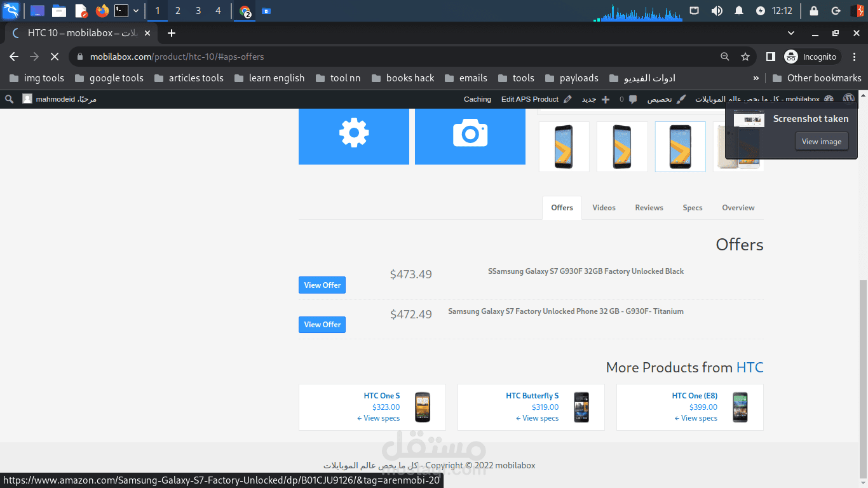This screenshot has width=868, height=488.
Task: Close the HTC 10 mobilabox tab
Action: [148, 33]
